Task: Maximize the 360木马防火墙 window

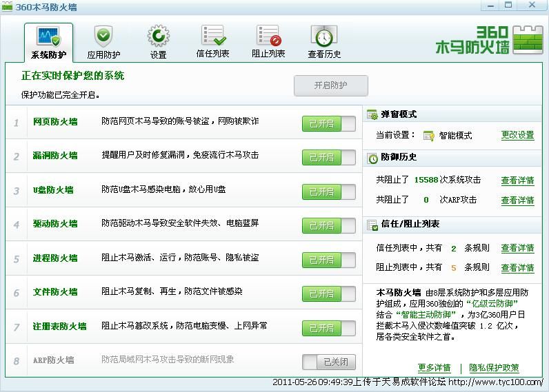Action: tap(508, 6)
